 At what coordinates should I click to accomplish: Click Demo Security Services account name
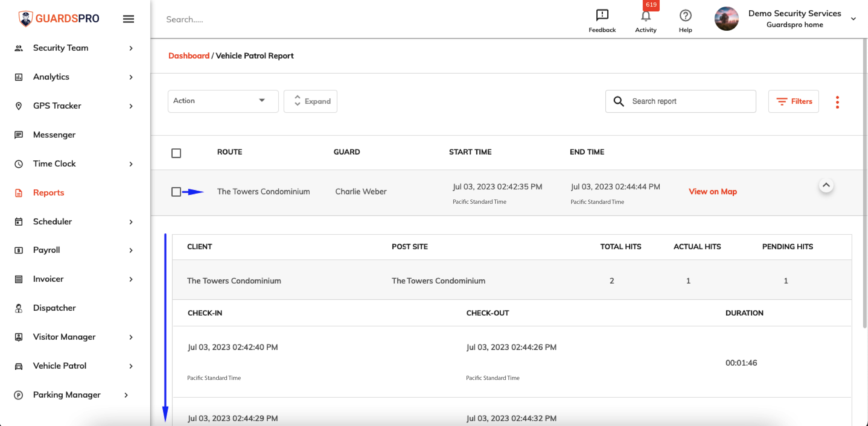click(x=795, y=13)
